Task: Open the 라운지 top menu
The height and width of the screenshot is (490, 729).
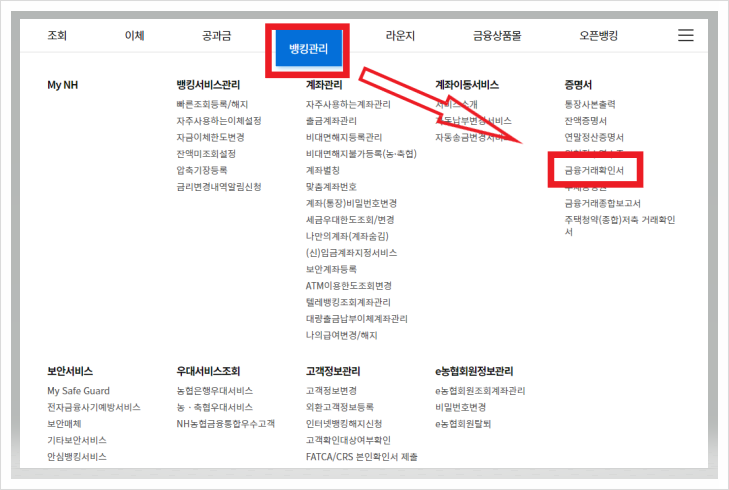Action: pos(400,35)
